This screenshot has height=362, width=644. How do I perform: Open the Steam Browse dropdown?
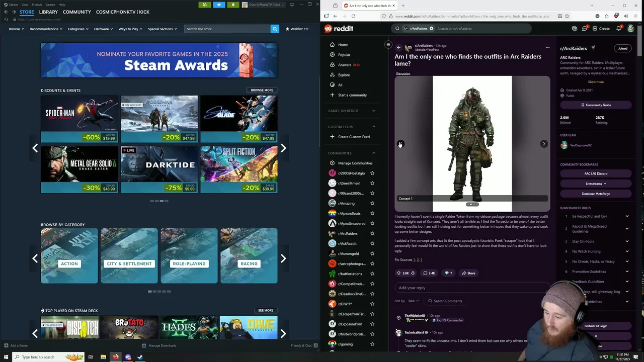[16, 29]
